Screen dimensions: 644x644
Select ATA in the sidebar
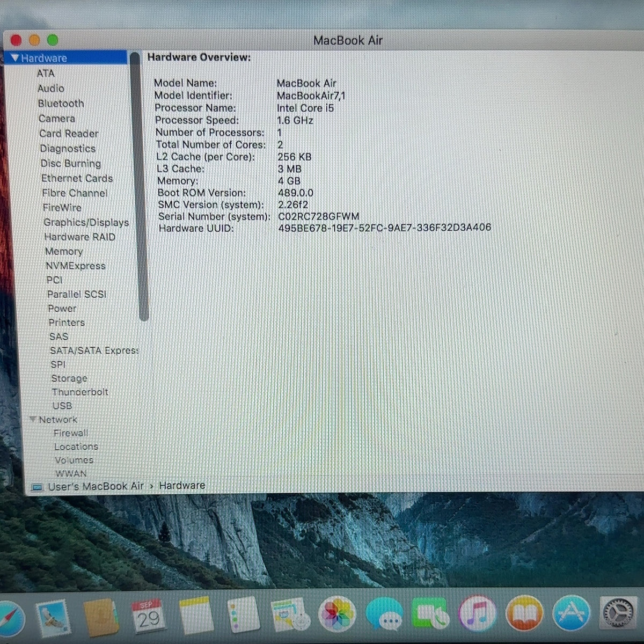(46, 73)
